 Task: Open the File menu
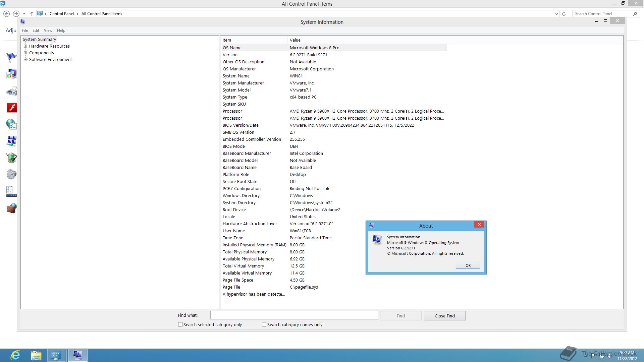[25, 31]
